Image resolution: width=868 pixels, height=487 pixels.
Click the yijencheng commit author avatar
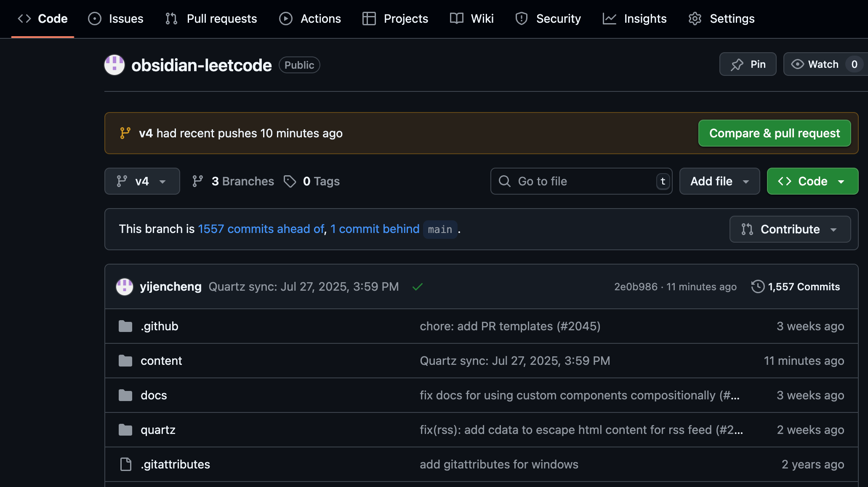pos(125,286)
